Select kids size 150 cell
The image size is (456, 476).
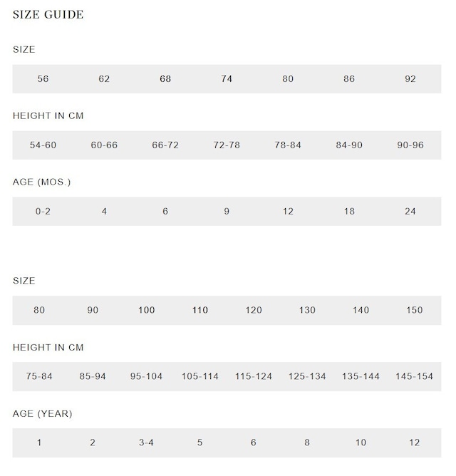click(x=414, y=311)
